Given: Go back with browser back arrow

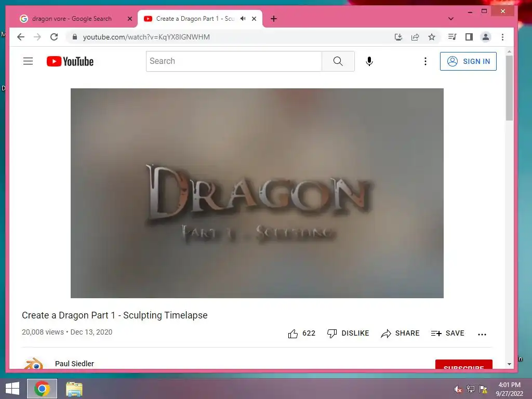Looking at the screenshot, I should click(x=21, y=37).
